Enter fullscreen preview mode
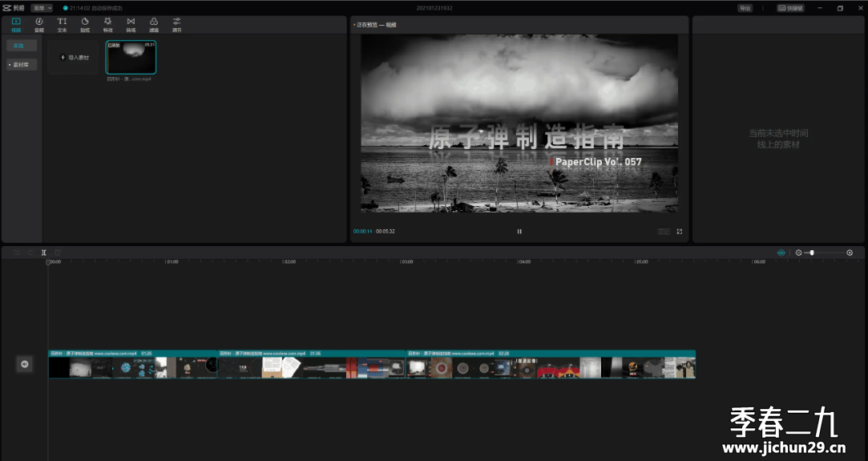 679,232
